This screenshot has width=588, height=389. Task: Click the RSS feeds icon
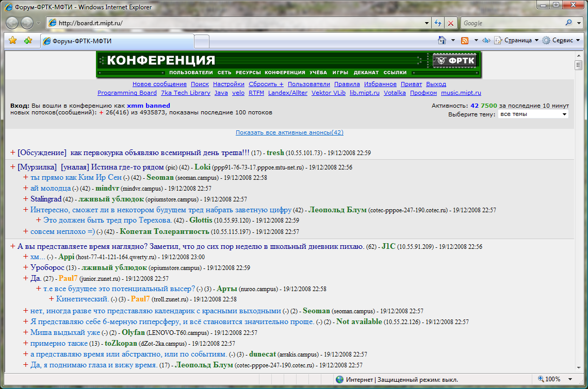[465, 40]
